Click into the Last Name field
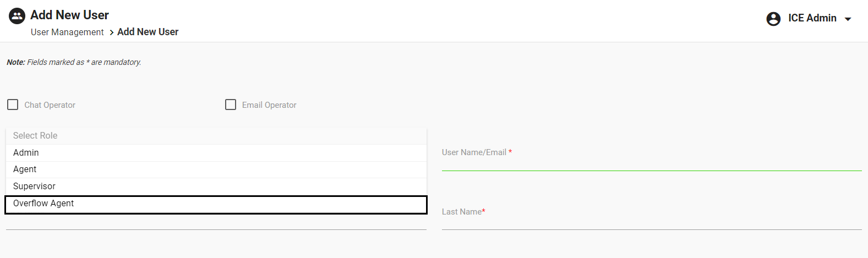This screenshot has width=868, height=258. click(x=651, y=222)
